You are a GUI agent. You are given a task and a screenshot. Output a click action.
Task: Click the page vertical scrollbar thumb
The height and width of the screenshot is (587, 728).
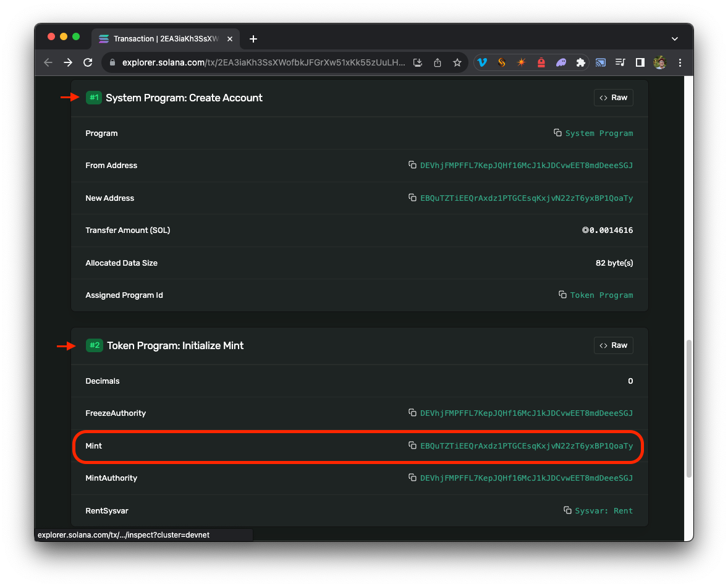(689, 408)
